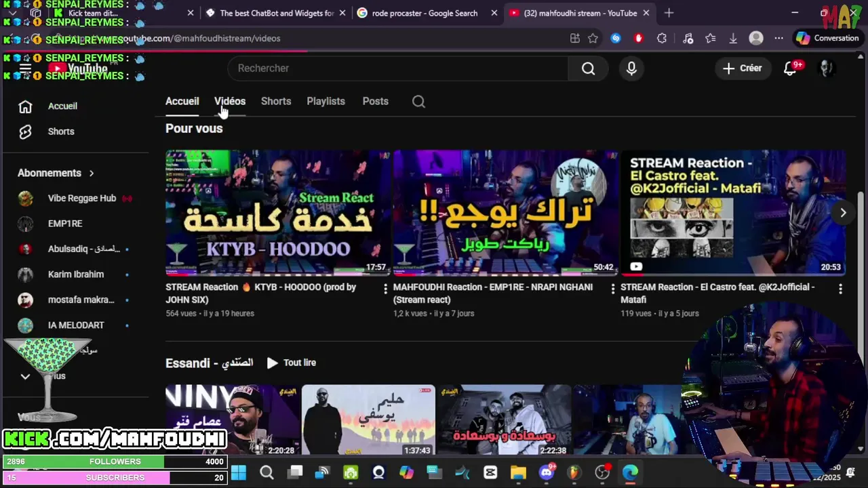This screenshot has width=868, height=488.
Task: Open the YouTube account avatar menu
Action: tap(826, 68)
